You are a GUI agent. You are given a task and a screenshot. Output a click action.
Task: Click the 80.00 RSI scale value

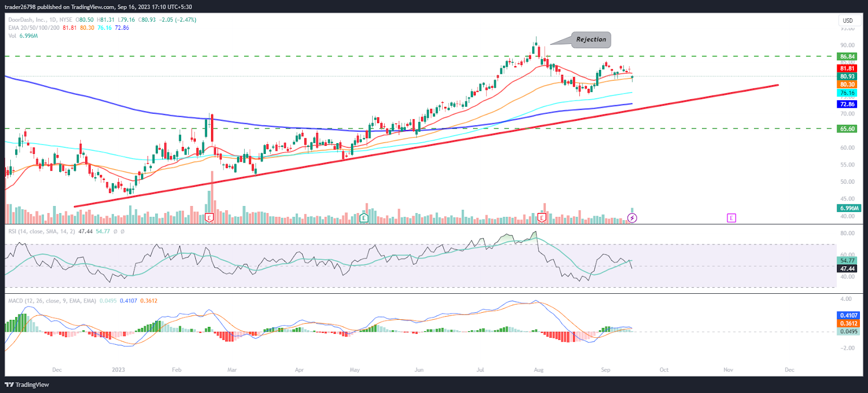(847, 234)
